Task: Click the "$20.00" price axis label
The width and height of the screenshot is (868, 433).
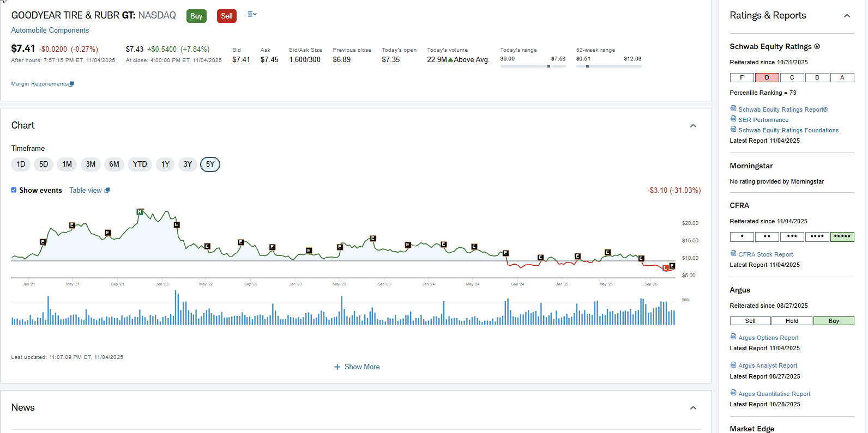Action: coord(690,223)
